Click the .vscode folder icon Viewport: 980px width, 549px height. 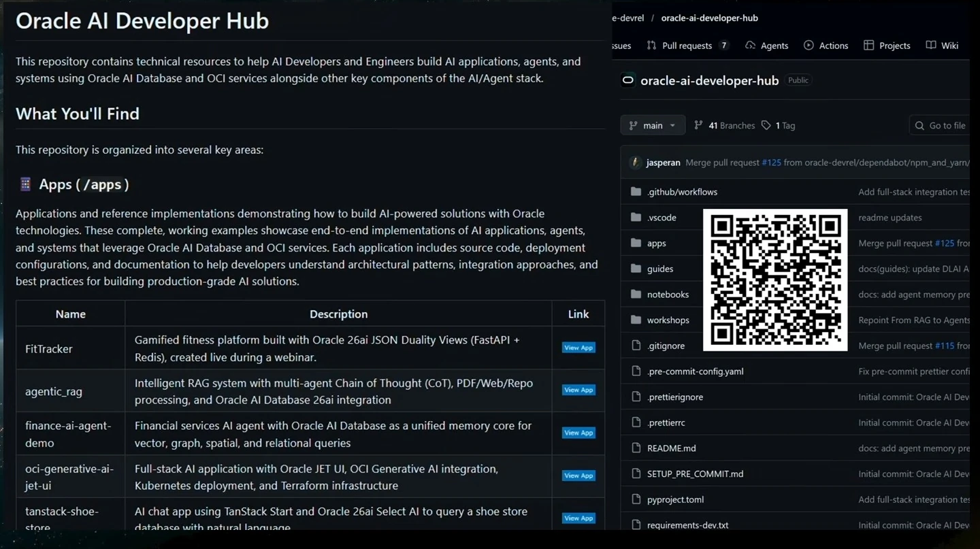click(x=636, y=218)
